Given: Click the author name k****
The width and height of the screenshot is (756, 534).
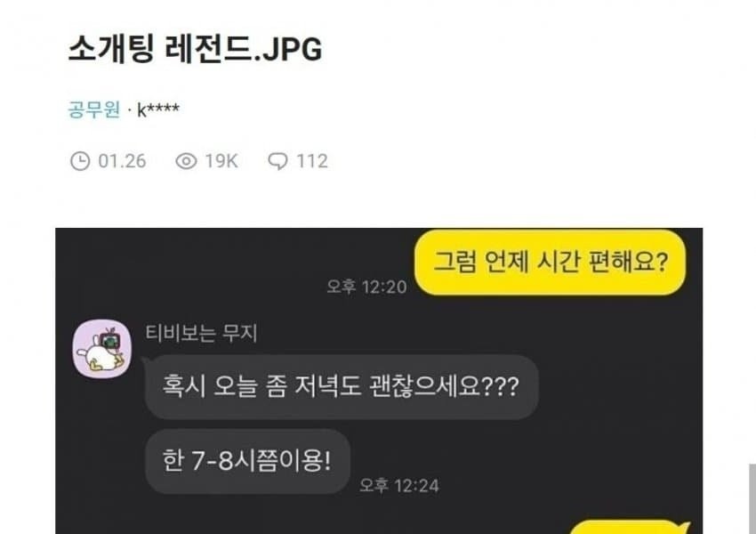Looking at the screenshot, I should point(158,110).
